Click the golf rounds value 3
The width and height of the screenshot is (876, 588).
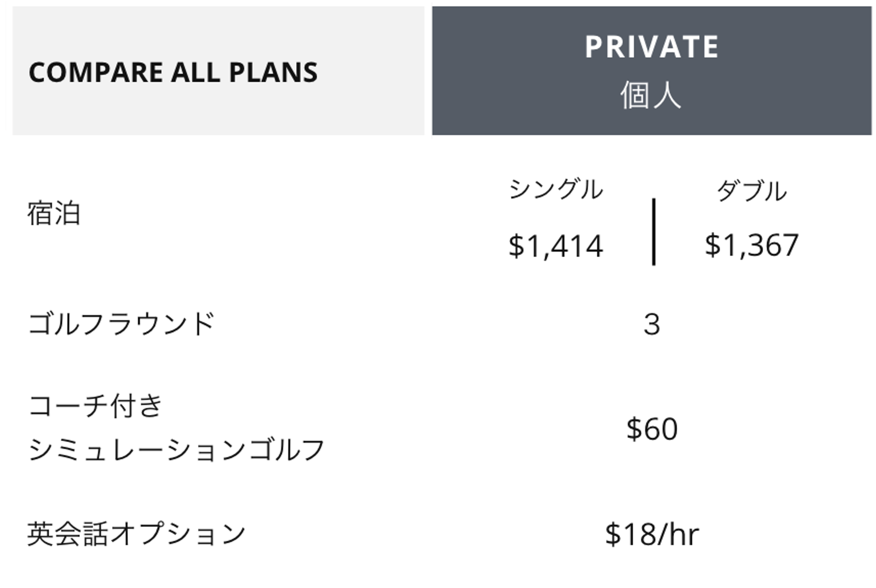tap(652, 325)
